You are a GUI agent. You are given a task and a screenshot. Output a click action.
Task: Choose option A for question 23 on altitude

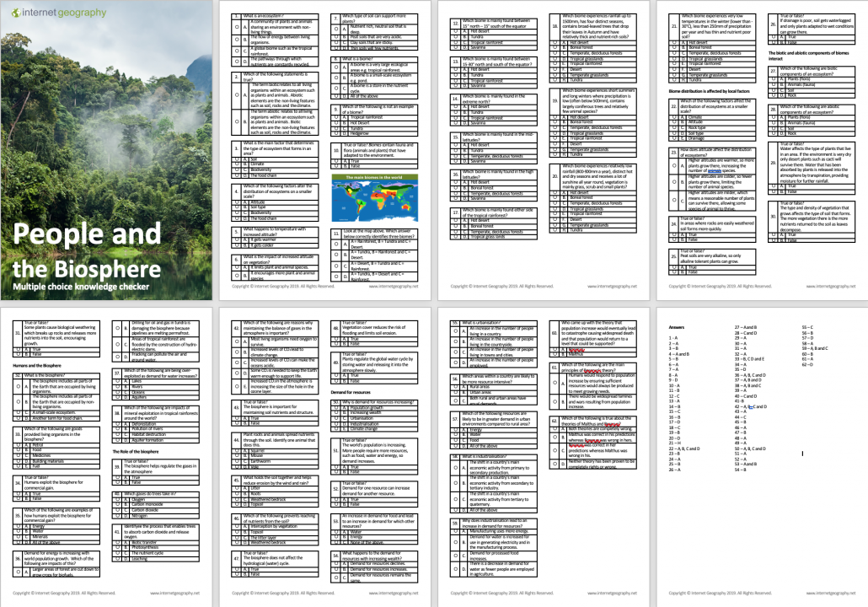click(x=674, y=165)
